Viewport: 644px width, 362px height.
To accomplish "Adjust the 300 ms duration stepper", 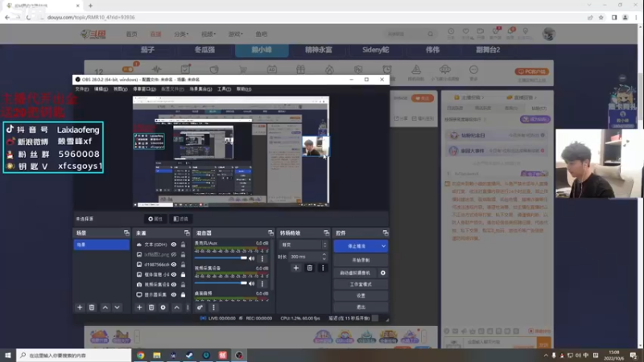I will (x=324, y=257).
